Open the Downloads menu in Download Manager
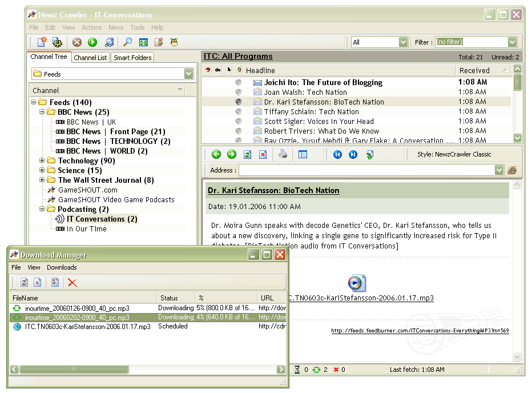Image resolution: width=532 pixels, height=393 pixels. click(x=62, y=267)
